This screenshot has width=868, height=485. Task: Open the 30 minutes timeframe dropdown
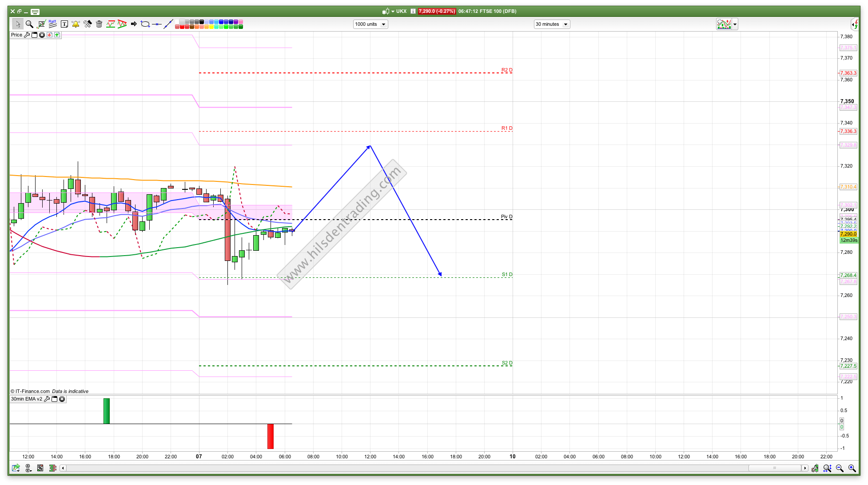[552, 24]
